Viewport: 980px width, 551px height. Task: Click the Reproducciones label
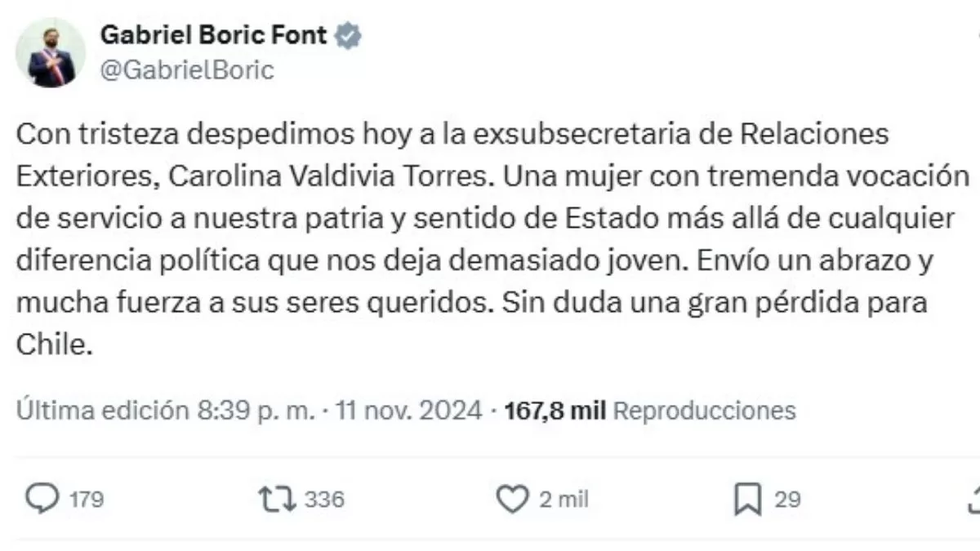click(x=704, y=410)
